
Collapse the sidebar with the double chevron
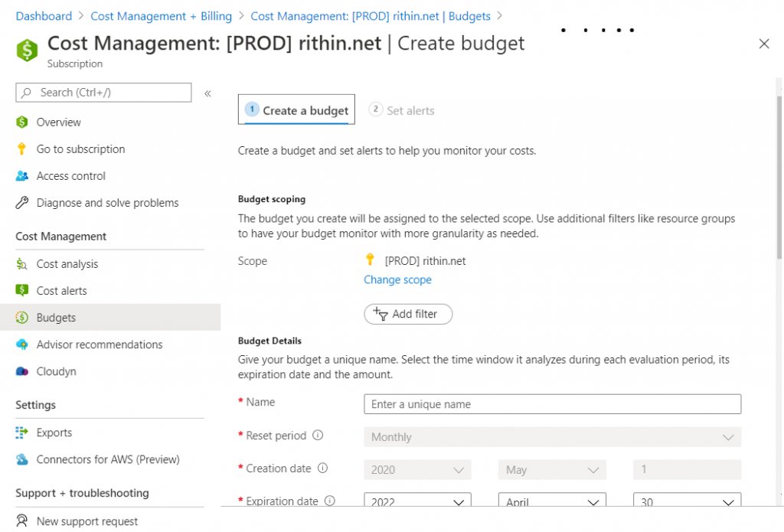207,93
